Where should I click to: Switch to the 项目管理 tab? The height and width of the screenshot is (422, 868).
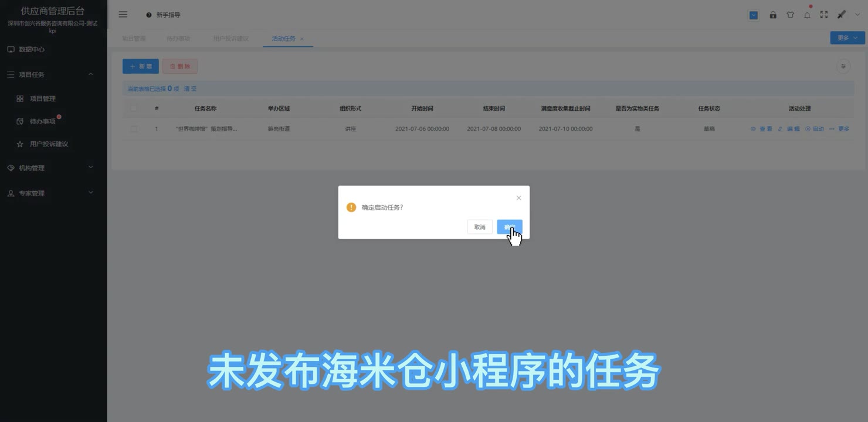[x=134, y=38]
